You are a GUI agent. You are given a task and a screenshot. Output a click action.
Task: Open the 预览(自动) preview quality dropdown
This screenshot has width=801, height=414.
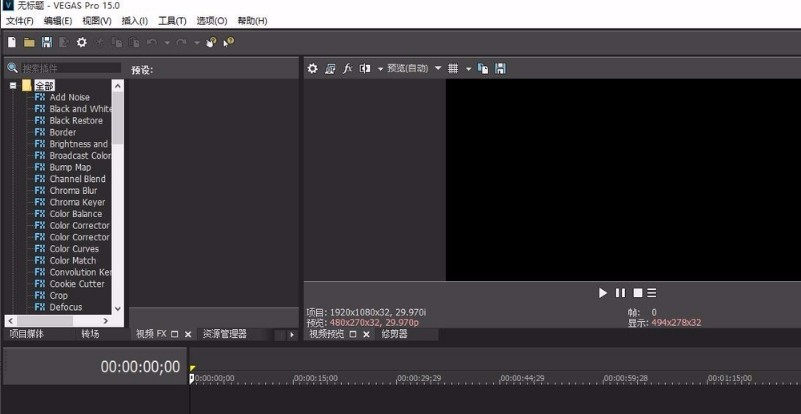[x=438, y=68]
